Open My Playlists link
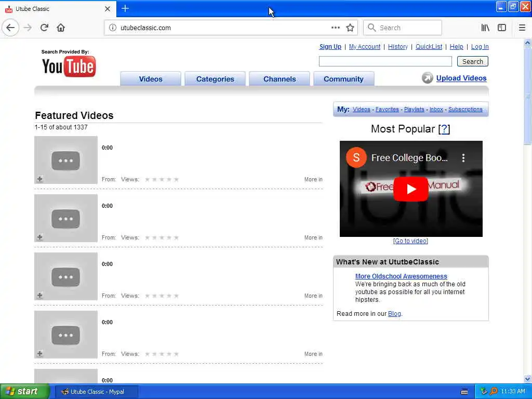Screen dimensions: 532x399 click(414, 109)
